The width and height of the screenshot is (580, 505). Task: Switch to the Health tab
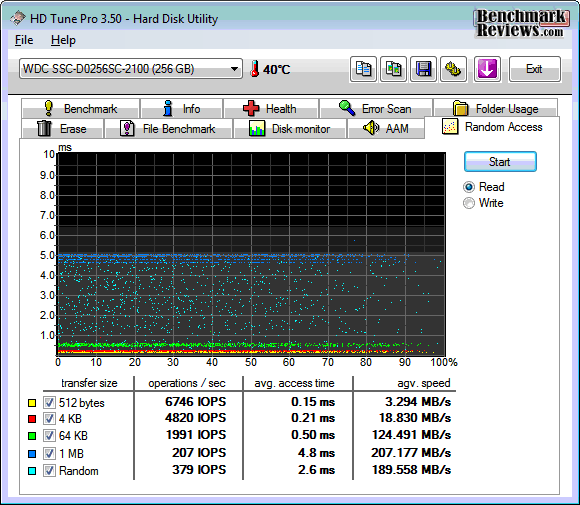point(271,108)
